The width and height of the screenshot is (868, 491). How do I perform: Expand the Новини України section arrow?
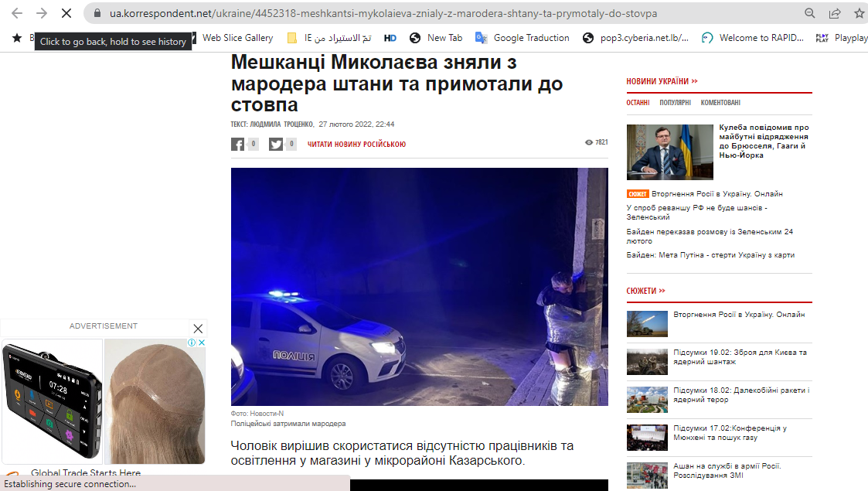(695, 81)
